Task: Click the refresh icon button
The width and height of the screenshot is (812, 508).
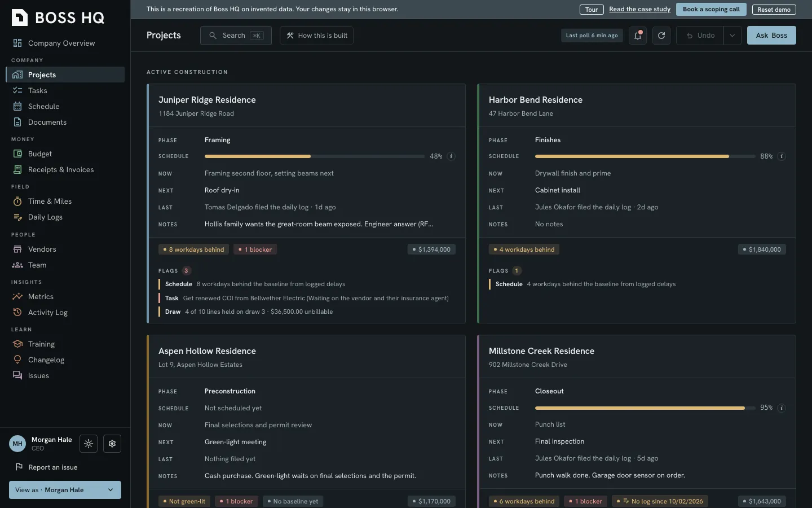Action: pyautogui.click(x=661, y=36)
